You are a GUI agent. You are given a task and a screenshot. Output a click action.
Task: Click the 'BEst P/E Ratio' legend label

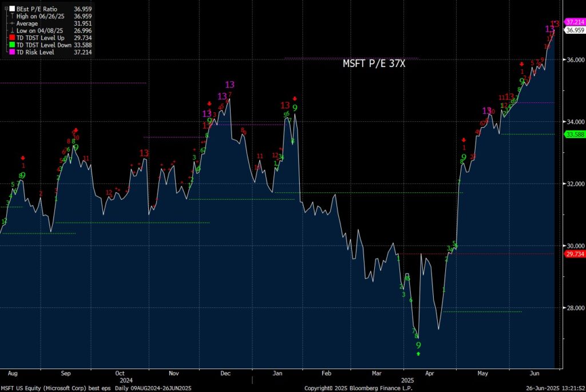point(37,9)
